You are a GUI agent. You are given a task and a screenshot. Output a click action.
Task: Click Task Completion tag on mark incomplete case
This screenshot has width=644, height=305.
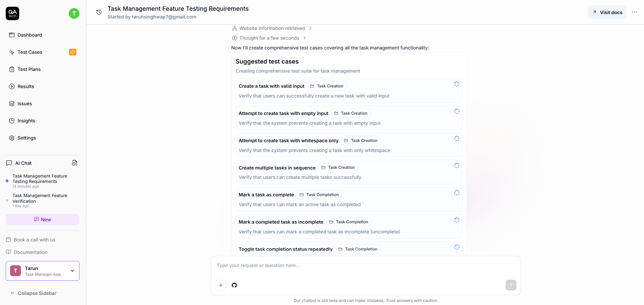tap(349, 222)
